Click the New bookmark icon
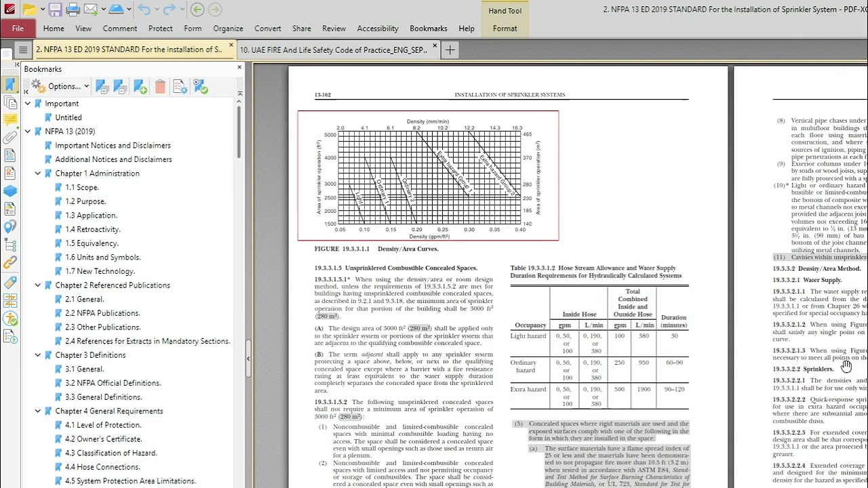This screenshot has width=868, height=488. coord(140,86)
